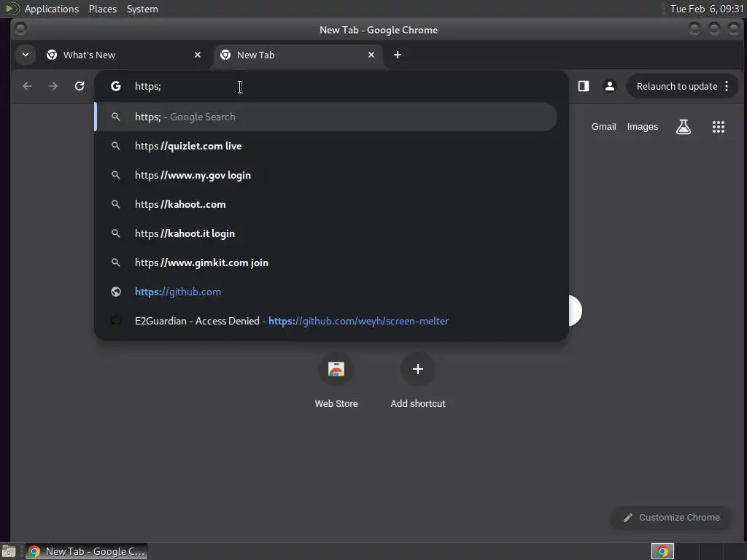Open the https://github.com suggestion
The height and width of the screenshot is (560, 747).
pyautogui.click(x=326, y=292)
